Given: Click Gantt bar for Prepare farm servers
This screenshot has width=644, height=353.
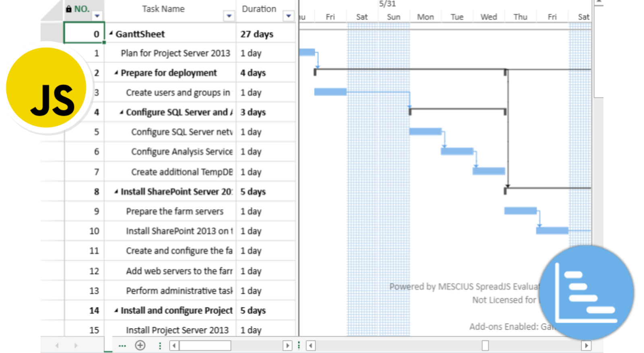Looking at the screenshot, I should (520, 211).
